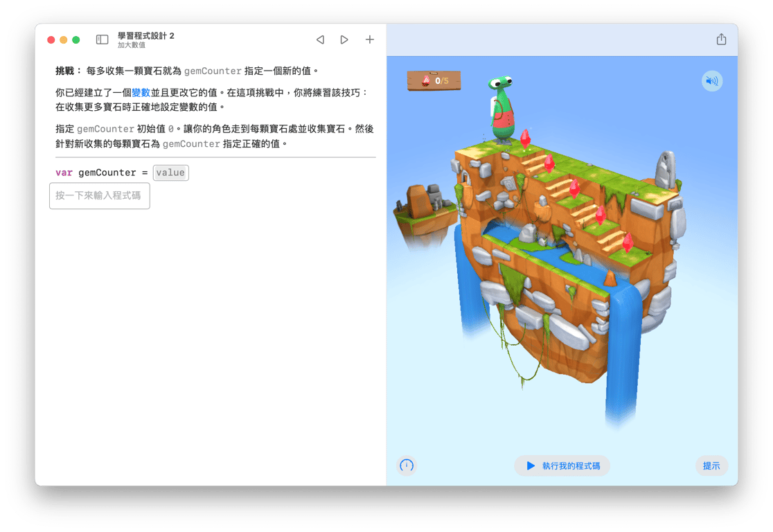Click the green character in the scene
Viewport: 773px width, 532px height.
502,109
